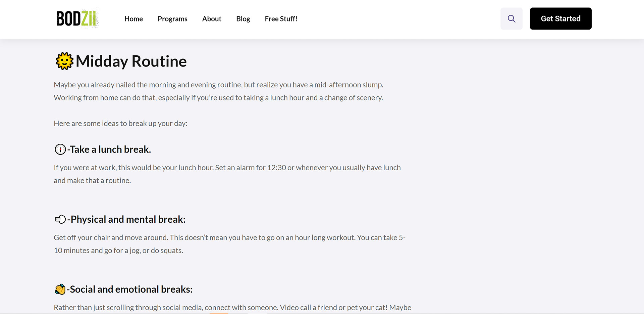Open the About page link
The image size is (644, 314).
(212, 19)
